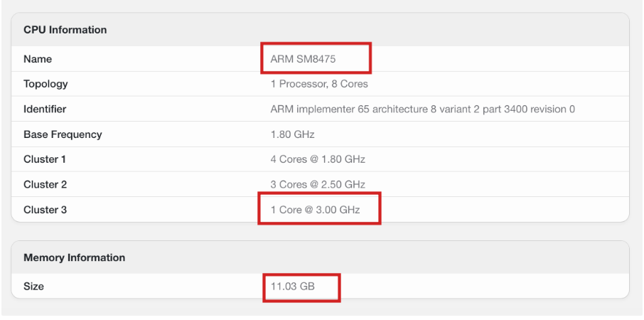Click the Base Frequency row label
This screenshot has width=644, height=320.
63,134
